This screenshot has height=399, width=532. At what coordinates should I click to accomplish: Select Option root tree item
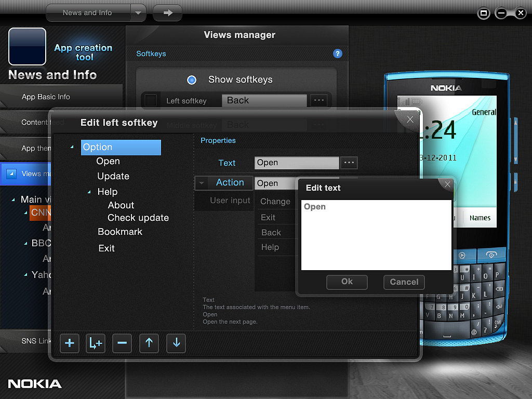121,147
